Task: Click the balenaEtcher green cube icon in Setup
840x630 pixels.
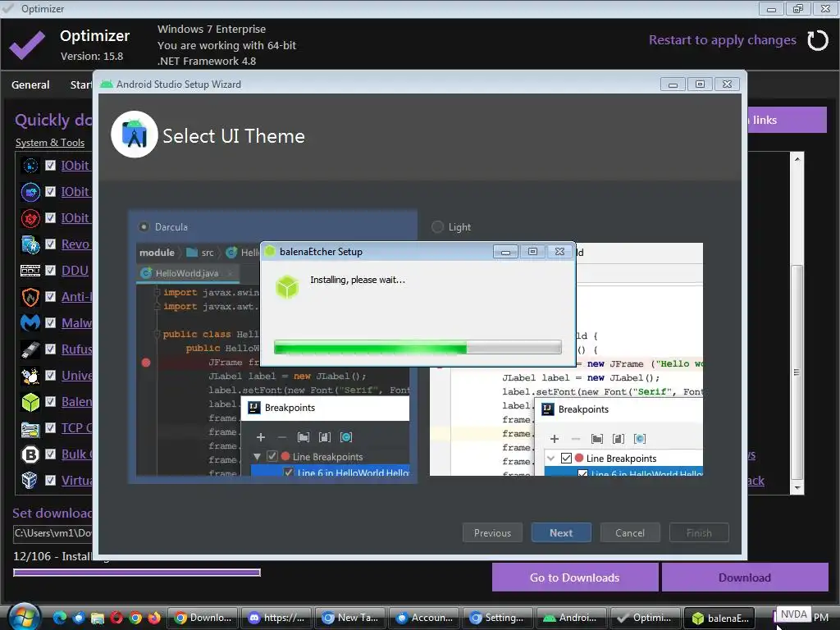Action: point(287,287)
